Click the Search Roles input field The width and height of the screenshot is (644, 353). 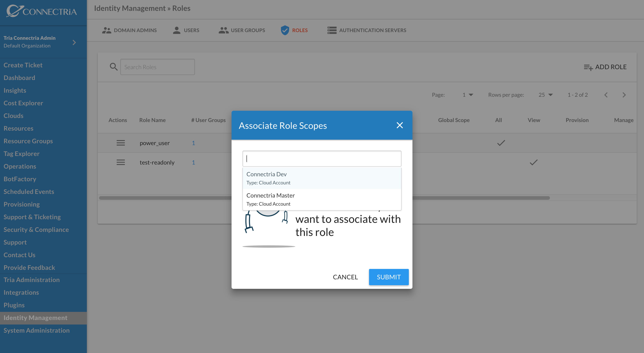pyautogui.click(x=157, y=67)
